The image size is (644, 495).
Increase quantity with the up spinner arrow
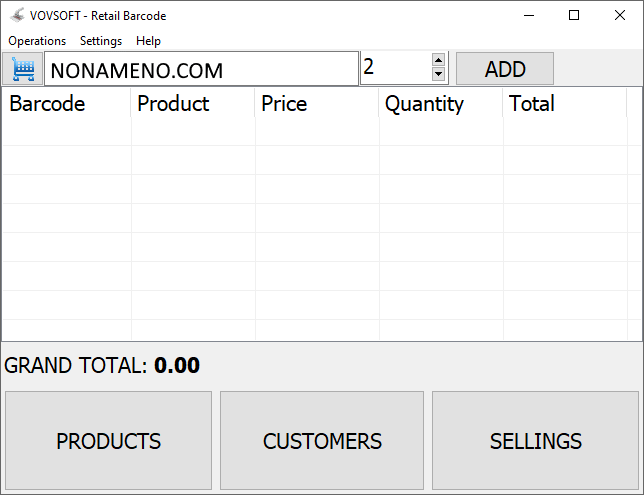(x=438, y=61)
